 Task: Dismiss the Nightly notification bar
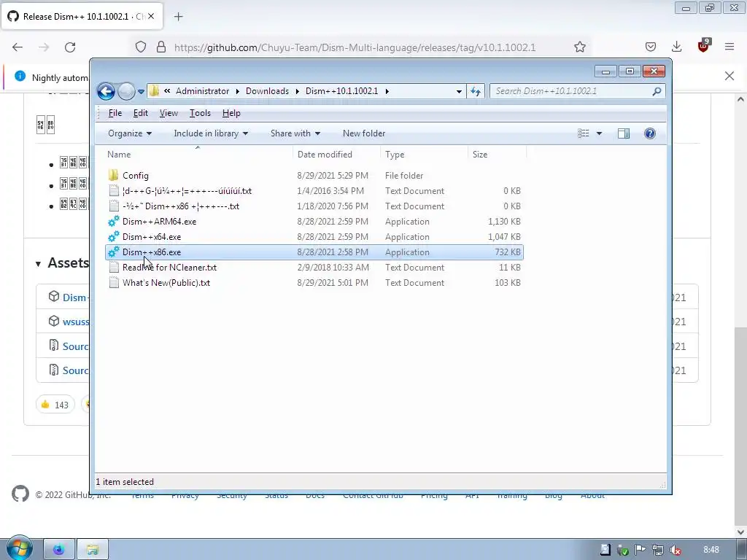click(729, 76)
